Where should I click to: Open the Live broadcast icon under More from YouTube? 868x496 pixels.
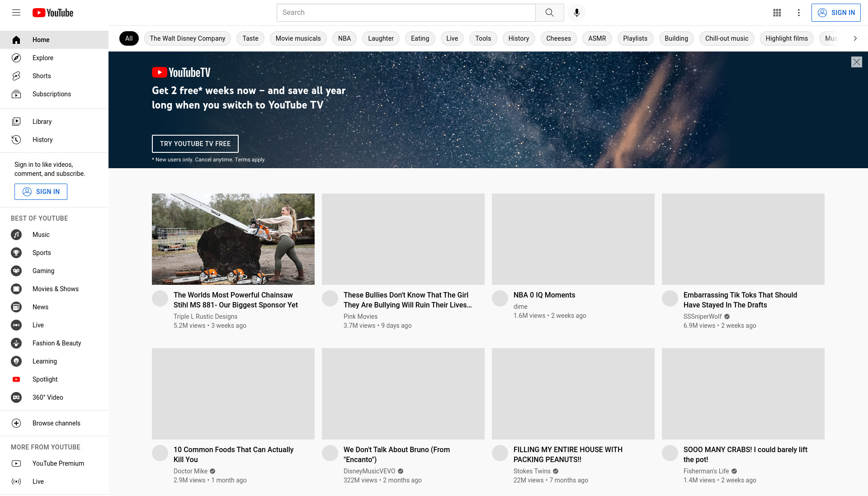(x=16, y=482)
